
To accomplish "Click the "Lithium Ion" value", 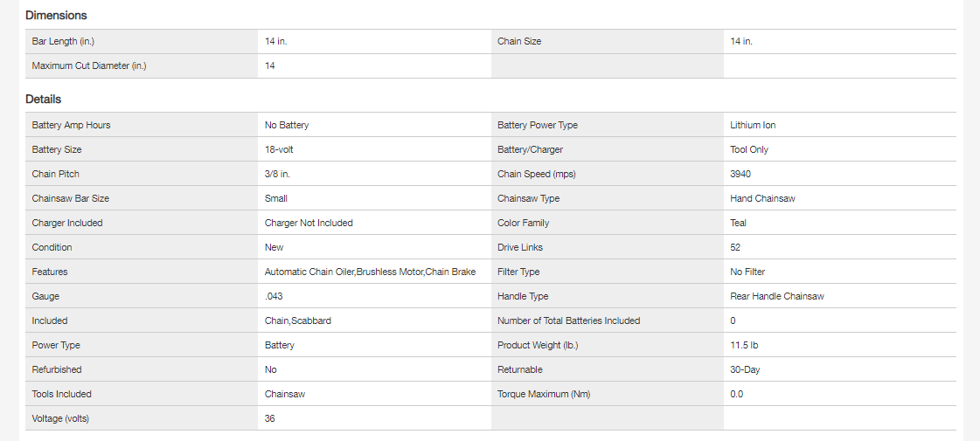I will [753, 125].
